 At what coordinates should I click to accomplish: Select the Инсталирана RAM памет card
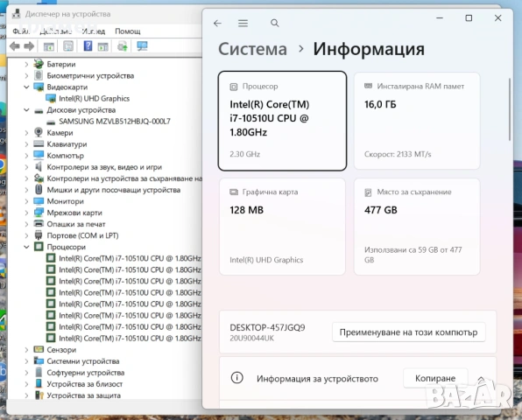417,121
